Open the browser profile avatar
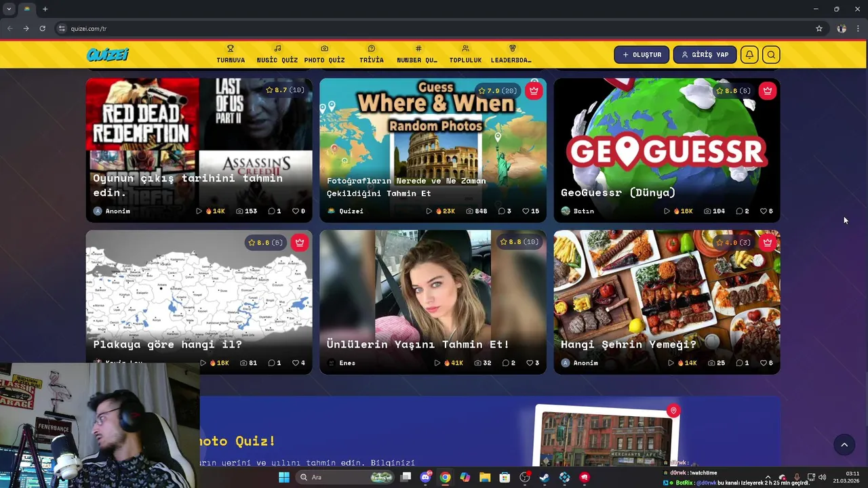The width and height of the screenshot is (868, 488). (842, 28)
